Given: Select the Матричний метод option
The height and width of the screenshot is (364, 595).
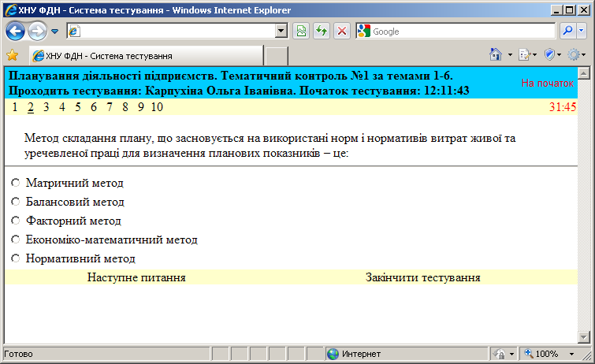Looking at the screenshot, I should tap(15, 183).
